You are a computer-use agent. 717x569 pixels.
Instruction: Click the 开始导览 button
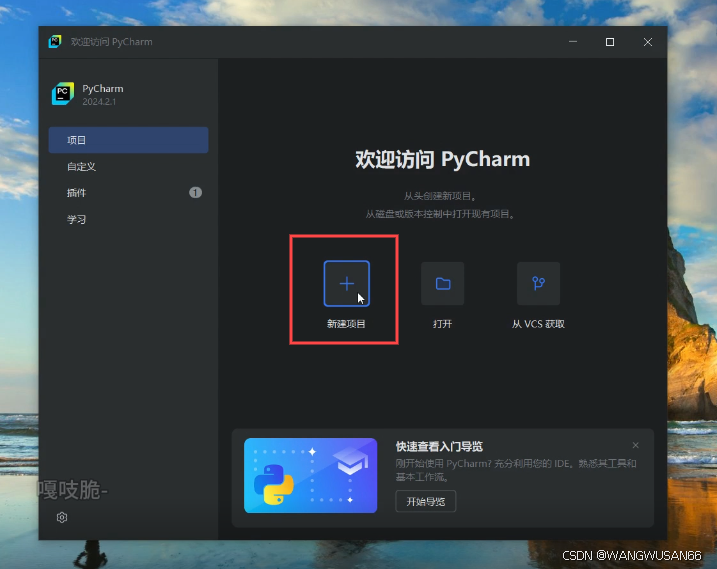pos(426,502)
